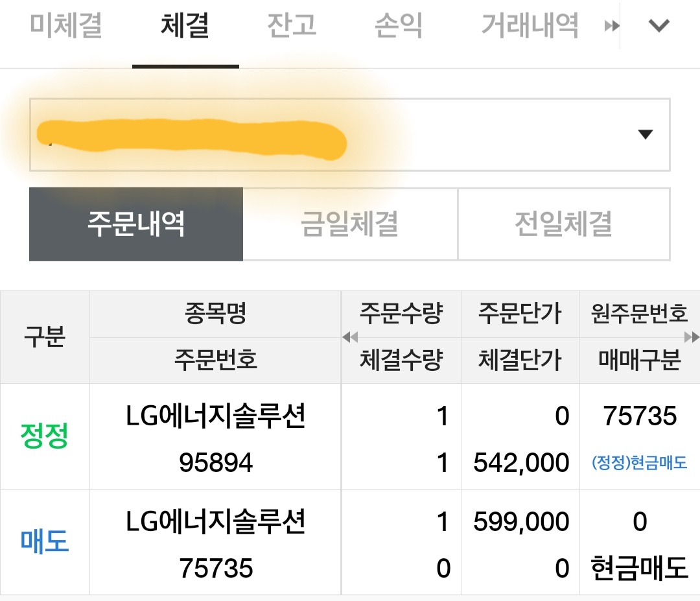This screenshot has width=700, height=601.
Task: Shift table columns right with double-arrow
Action: [x=692, y=337]
